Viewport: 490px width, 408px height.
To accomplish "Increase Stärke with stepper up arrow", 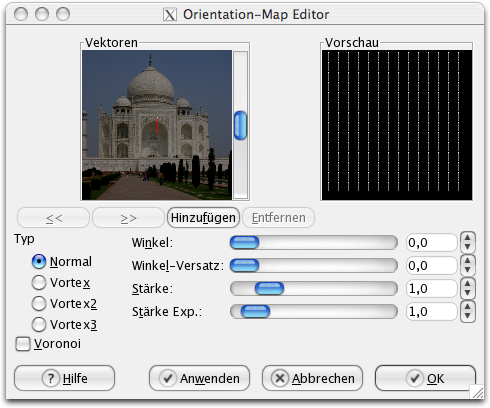I will 468,284.
